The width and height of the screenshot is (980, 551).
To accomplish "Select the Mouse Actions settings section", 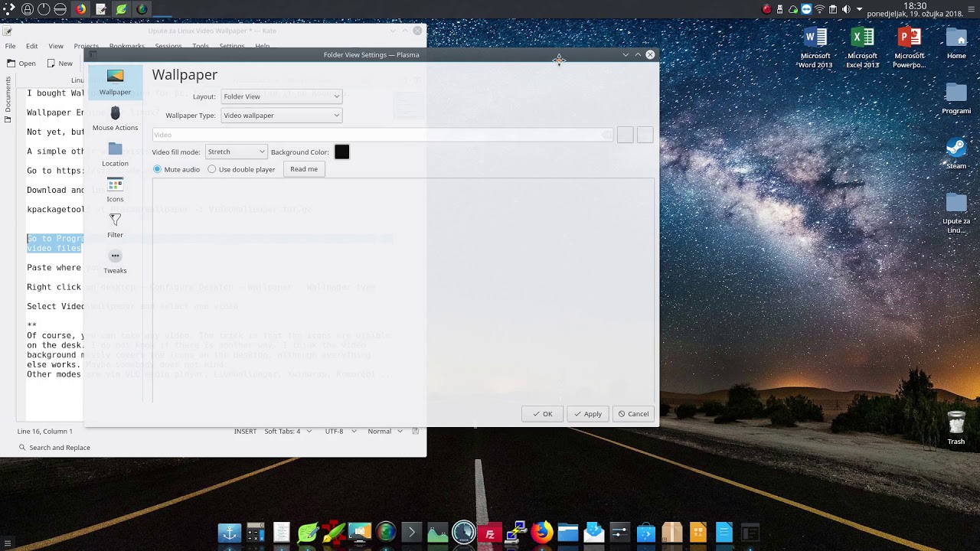I will pyautogui.click(x=115, y=119).
